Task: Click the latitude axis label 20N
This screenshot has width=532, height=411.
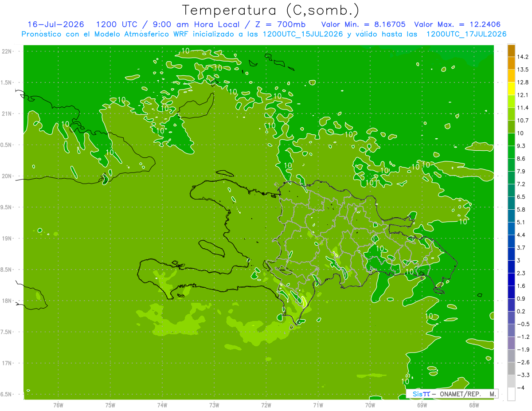Action: (x=6, y=176)
